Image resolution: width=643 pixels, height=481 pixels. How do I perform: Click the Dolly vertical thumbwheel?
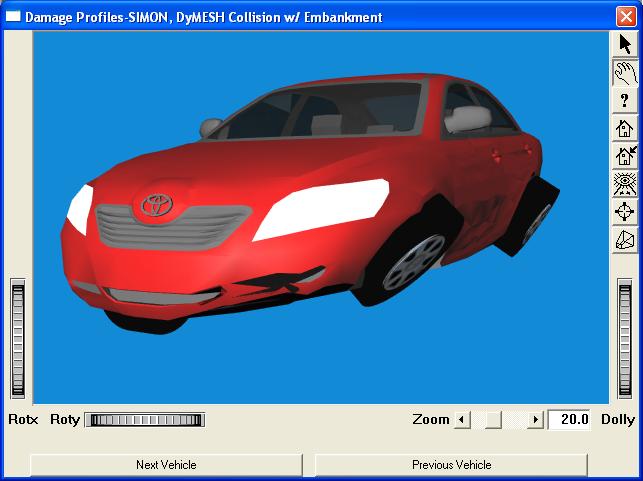click(x=625, y=340)
